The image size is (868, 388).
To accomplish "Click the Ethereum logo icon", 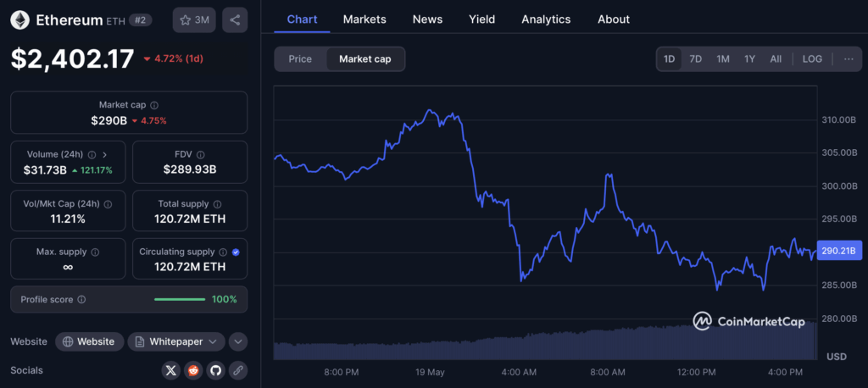I will click(x=20, y=20).
